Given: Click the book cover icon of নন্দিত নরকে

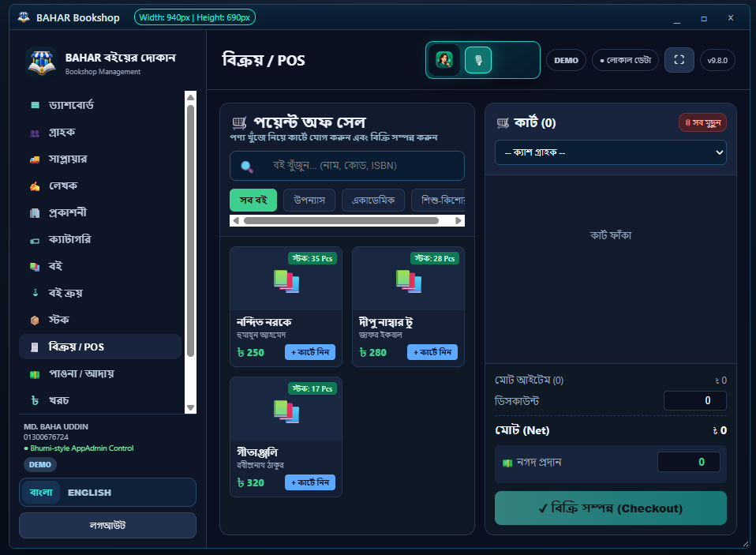Looking at the screenshot, I should tap(286, 281).
